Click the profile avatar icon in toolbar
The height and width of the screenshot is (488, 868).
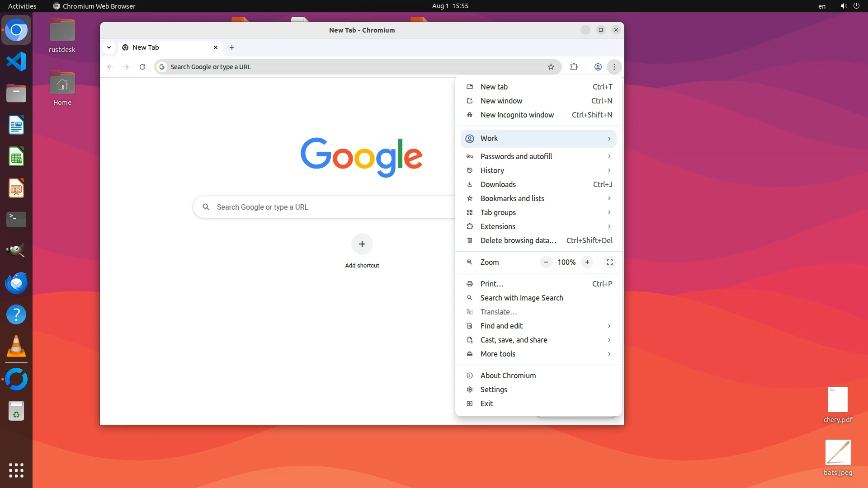(x=598, y=67)
